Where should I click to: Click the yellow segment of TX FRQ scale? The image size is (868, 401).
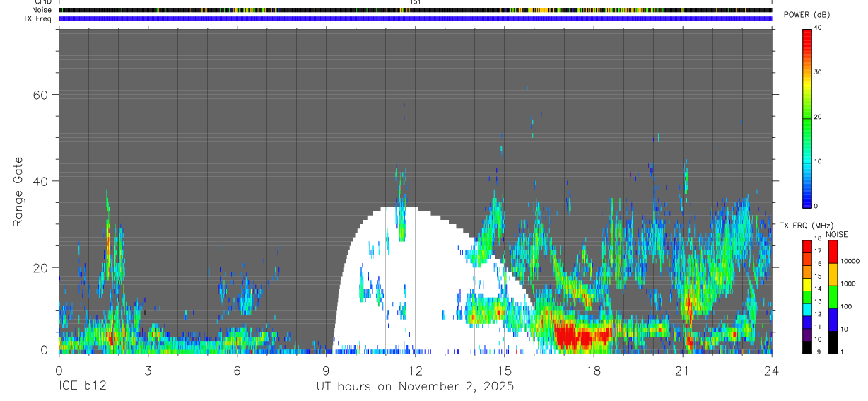click(807, 284)
